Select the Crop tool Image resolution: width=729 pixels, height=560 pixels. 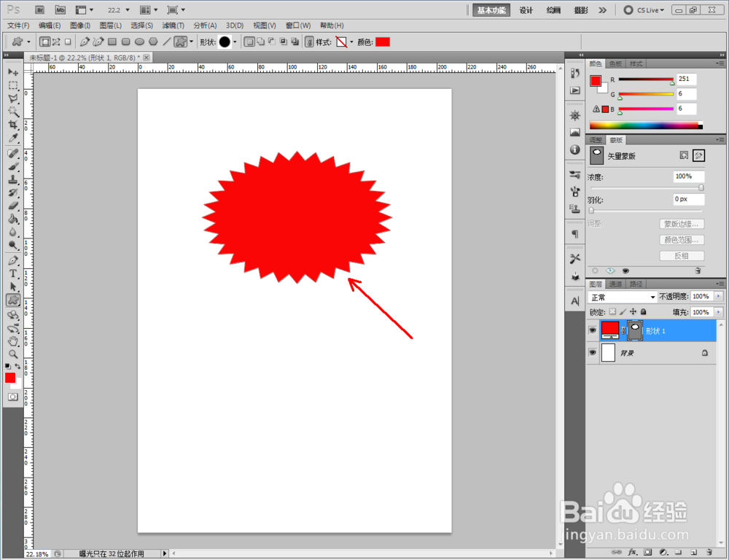pos(13,125)
